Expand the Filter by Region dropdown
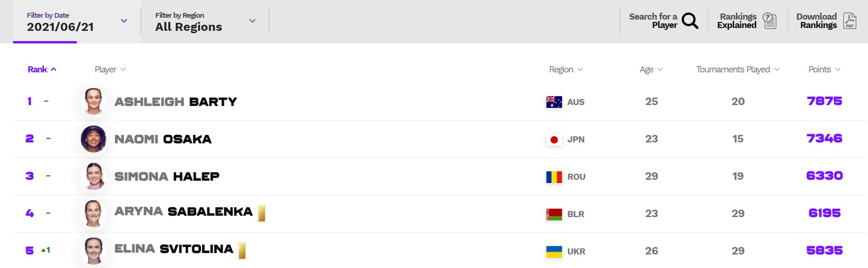Screen dimensions: 868x268 point(205,21)
